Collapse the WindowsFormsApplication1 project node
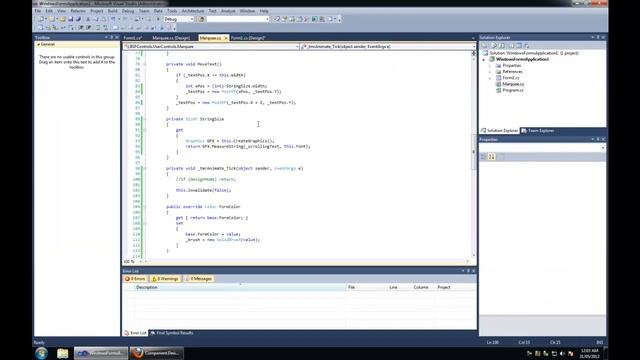The height and width of the screenshot is (360, 640). coord(484,60)
